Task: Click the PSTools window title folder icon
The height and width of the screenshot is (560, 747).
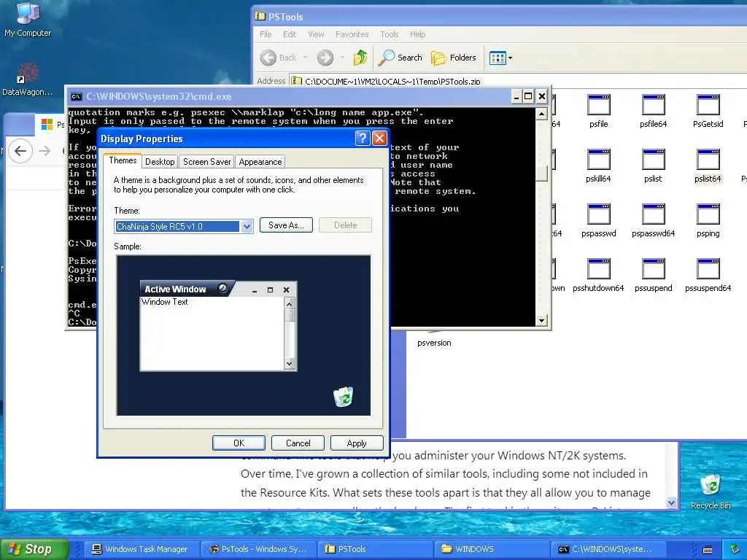Action: [x=260, y=17]
